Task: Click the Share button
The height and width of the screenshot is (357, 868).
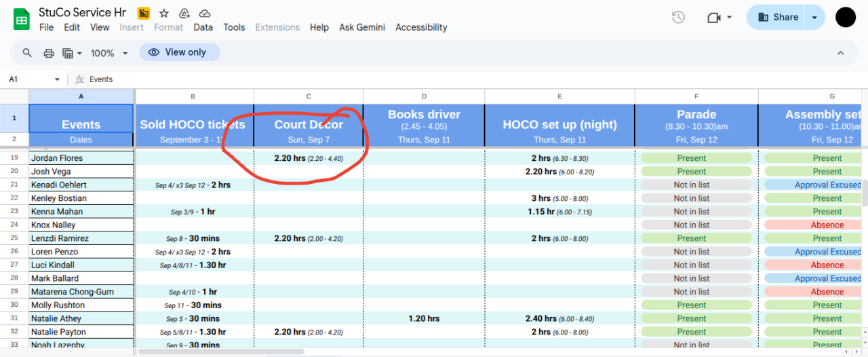Action: pyautogui.click(x=778, y=18)
